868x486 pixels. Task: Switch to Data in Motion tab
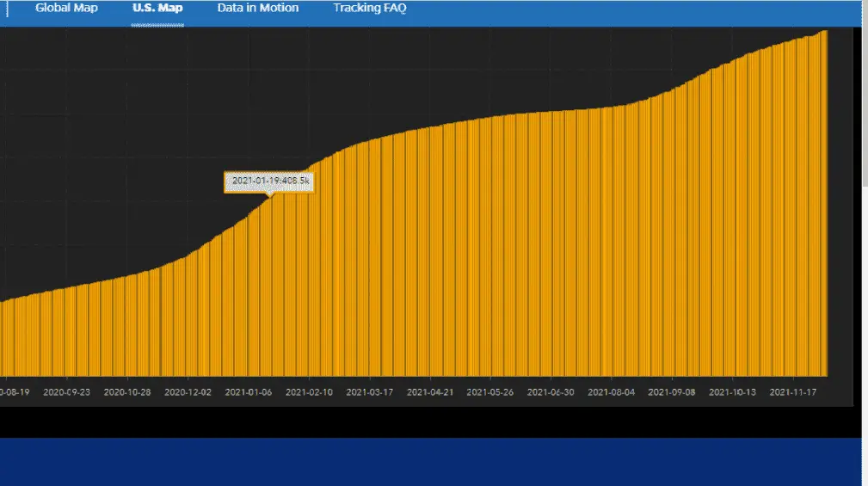tap(258, 9)
